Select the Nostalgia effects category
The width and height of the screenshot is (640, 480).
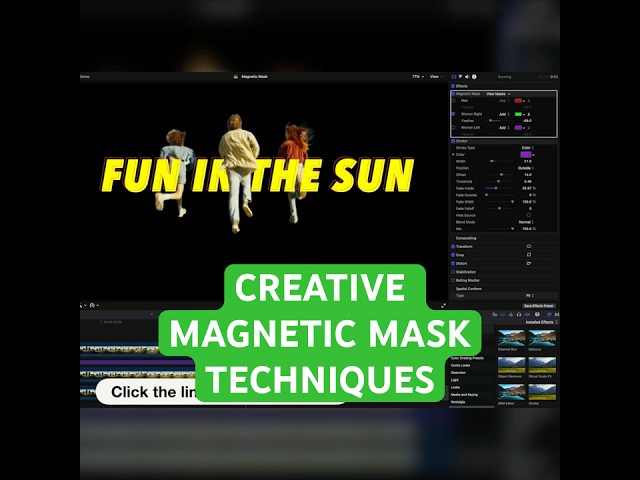point(458,402)
